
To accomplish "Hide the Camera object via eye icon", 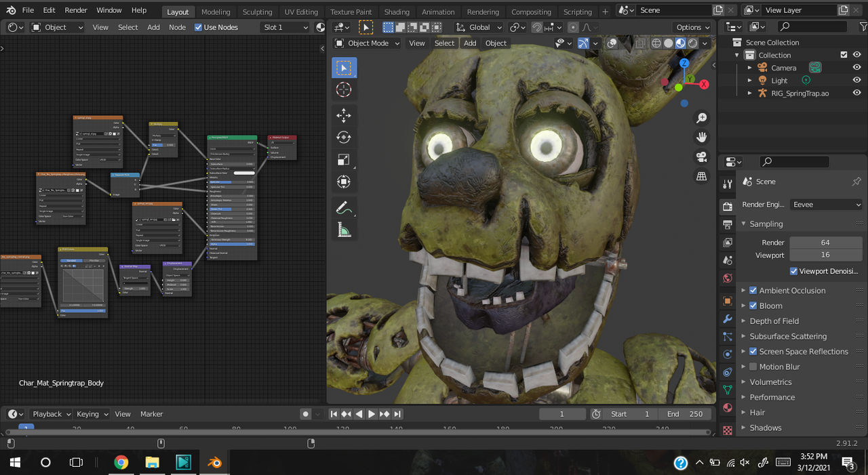I will pyautogui.click(x=857, y=68).
